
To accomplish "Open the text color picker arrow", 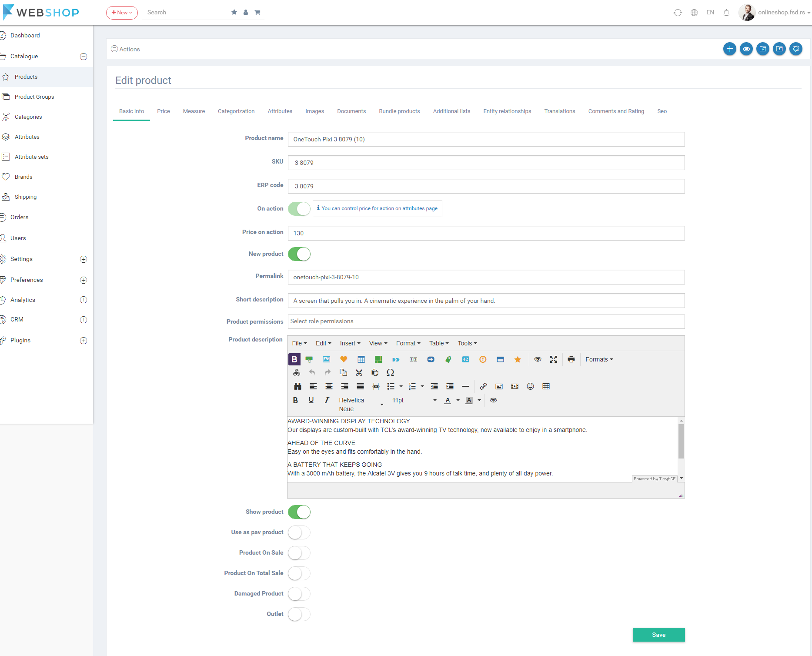I will (x=458, y=400).
